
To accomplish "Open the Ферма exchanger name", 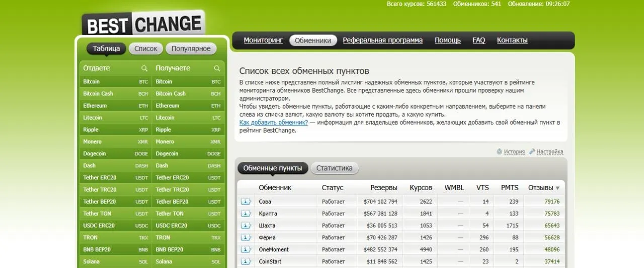I will point(267,238).
